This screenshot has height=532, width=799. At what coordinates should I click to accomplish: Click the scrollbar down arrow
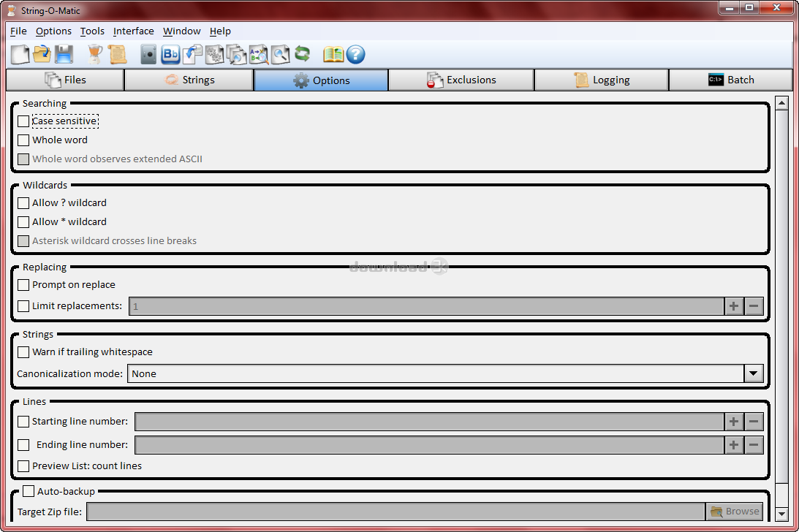coord(781,514)
